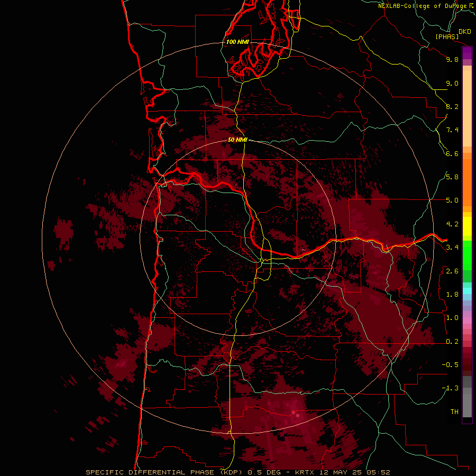The width and height of the screenshot is (476, 476).
Task: Click the cyan band of the color scale
Action: pyautogui.click(x=467, y=291)
